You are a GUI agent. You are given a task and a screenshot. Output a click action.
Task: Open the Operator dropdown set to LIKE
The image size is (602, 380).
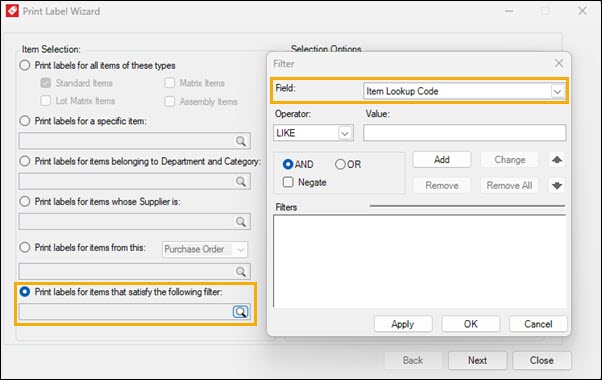point(345,133)
